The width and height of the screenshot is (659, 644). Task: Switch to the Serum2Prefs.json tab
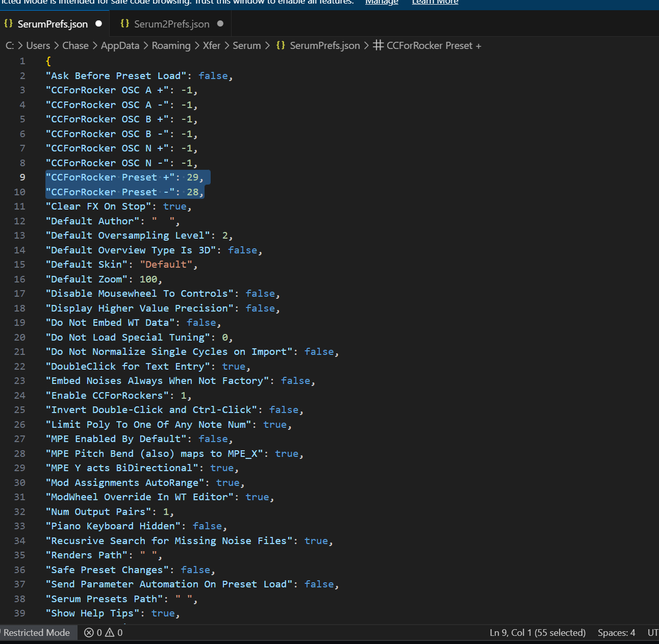pyautogui.click(x=171, y=24)
